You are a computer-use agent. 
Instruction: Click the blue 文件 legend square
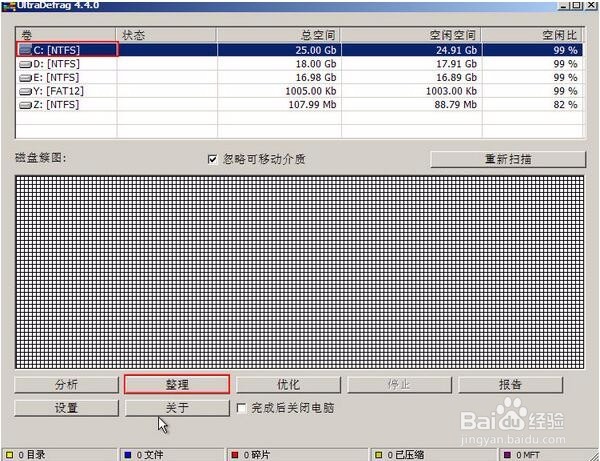(128, 454)
